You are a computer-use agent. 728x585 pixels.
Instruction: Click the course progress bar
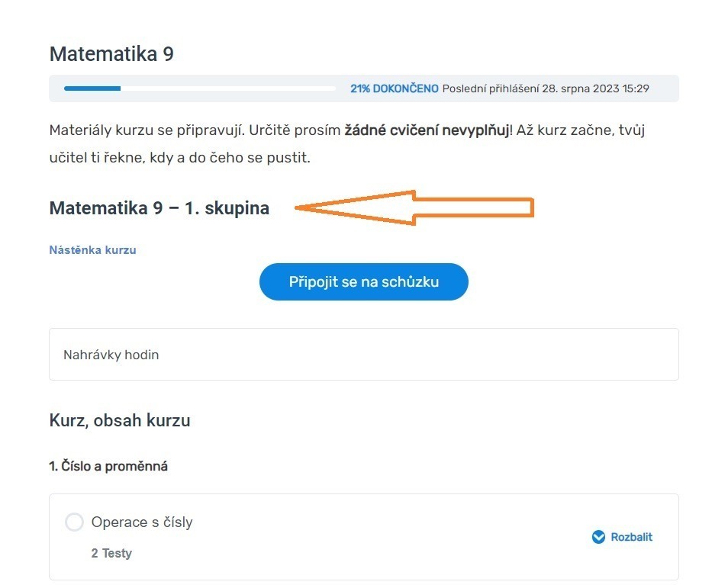200,88
